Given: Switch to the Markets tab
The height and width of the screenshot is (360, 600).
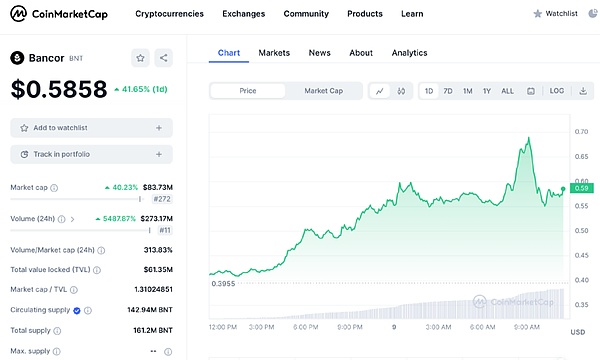Looking at the screenshot, I should click(x=274, y=53).
